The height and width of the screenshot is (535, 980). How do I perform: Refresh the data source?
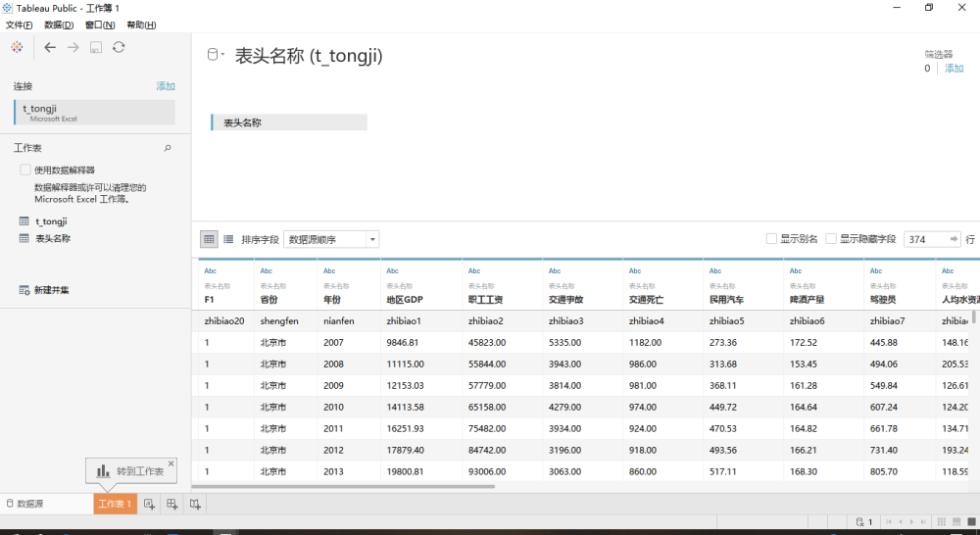(119, 47)
